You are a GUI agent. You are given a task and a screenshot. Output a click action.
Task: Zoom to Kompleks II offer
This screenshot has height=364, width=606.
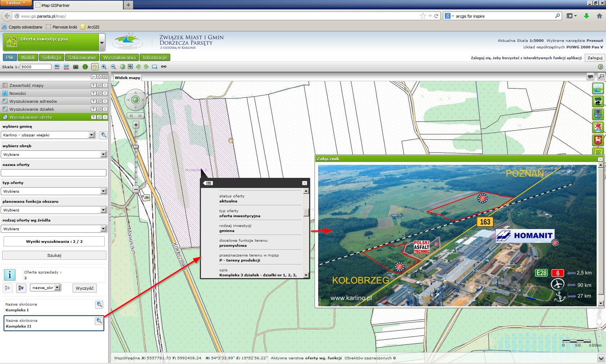(99, 321)
